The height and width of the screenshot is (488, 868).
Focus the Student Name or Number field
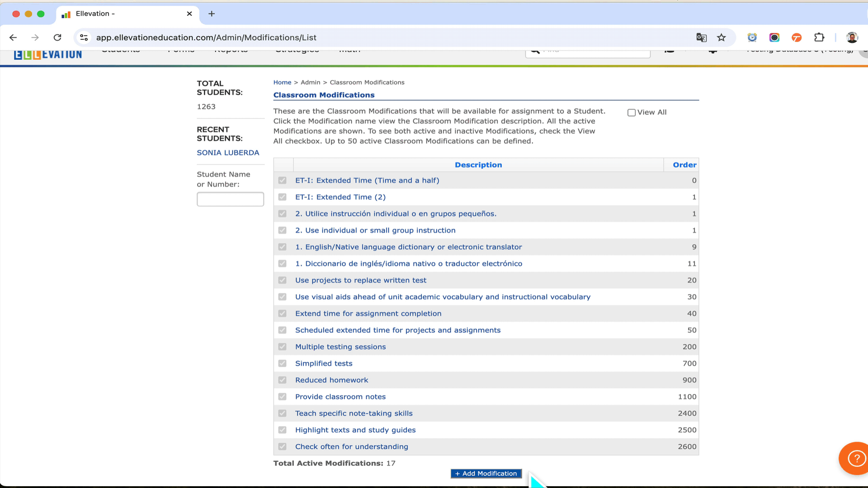[x=230, y=199]
